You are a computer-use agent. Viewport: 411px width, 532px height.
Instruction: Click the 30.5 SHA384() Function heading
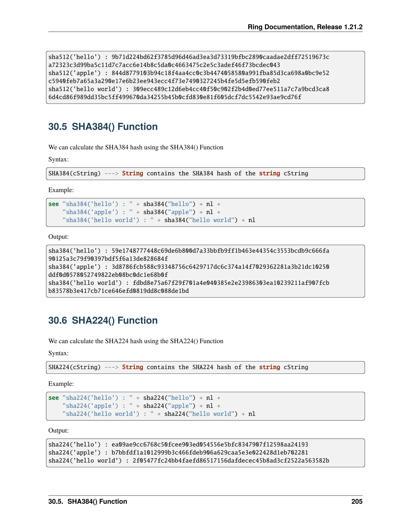(103, 127)
